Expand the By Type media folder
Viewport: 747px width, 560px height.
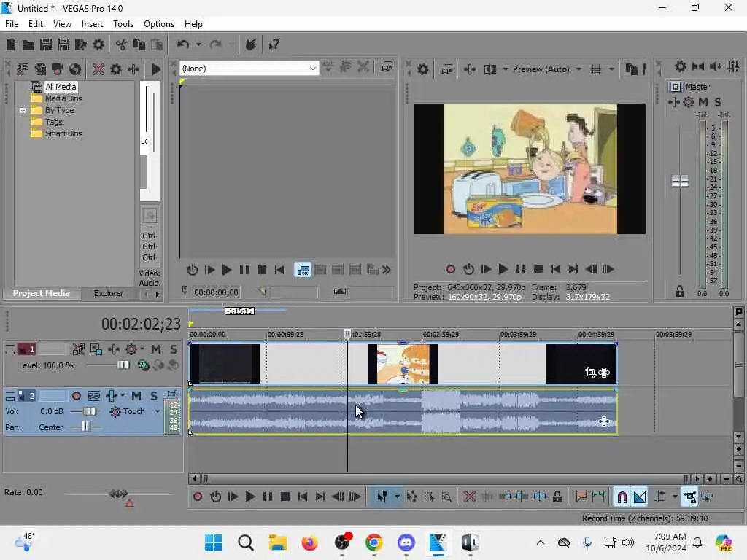click(23, 111)
